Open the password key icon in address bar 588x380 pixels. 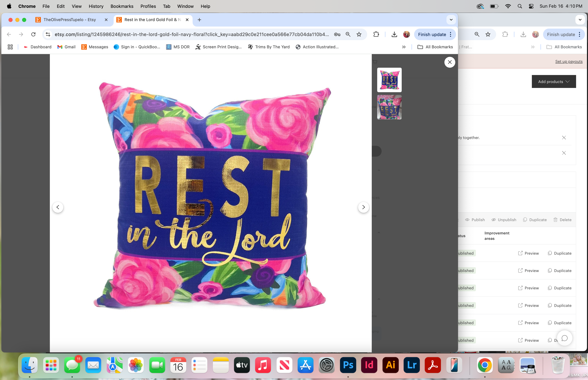coord(337,35)
